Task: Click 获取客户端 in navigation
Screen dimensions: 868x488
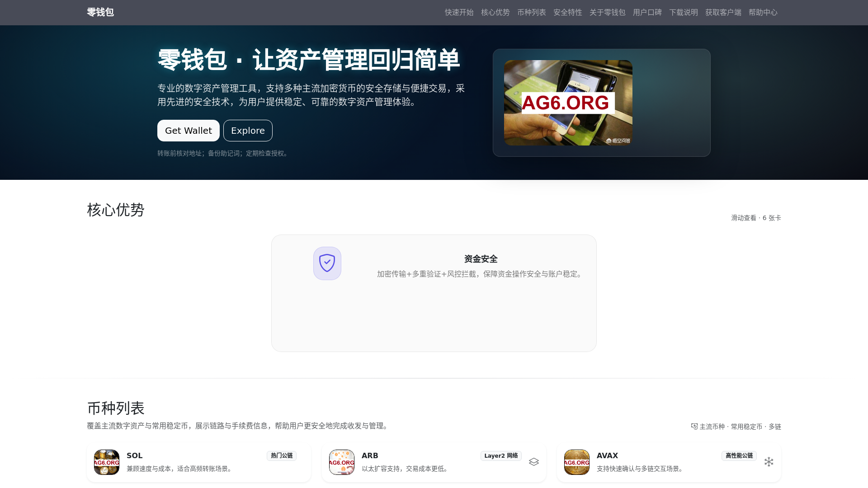Action: (x=723, y=12)
